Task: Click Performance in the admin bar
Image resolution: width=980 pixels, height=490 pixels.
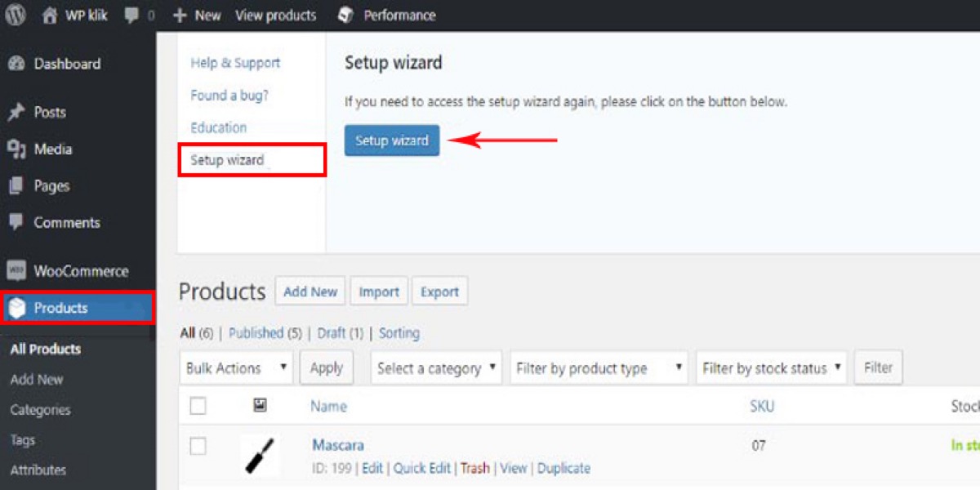Action: click(x=399, y=16)
